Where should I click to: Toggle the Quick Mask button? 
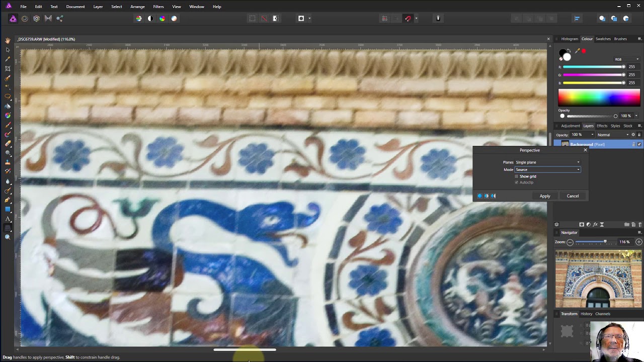(301, 19)
